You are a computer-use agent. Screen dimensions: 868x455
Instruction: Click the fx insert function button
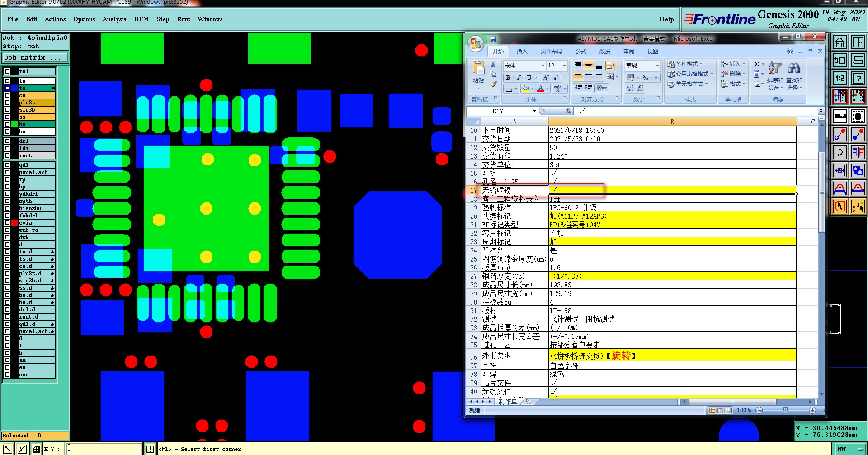[568, 111]
